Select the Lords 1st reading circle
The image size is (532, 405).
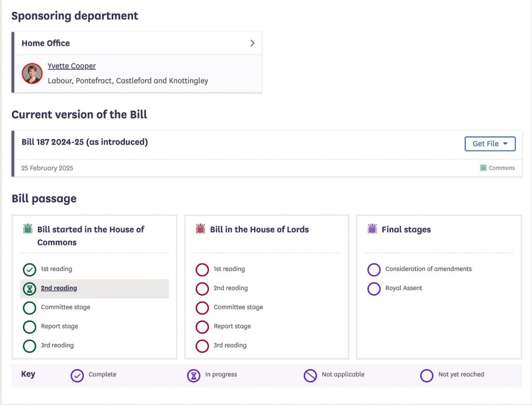(x=202, y=269)
